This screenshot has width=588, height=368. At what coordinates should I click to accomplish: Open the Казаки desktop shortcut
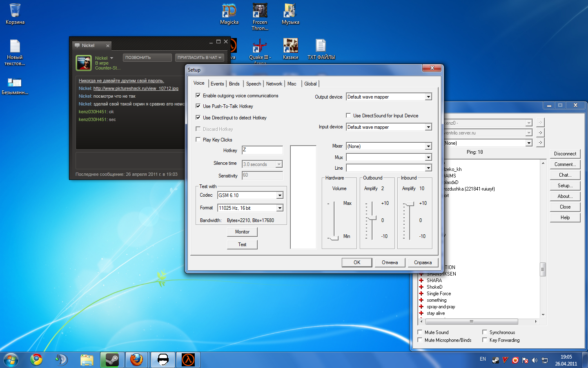point(290,49)
